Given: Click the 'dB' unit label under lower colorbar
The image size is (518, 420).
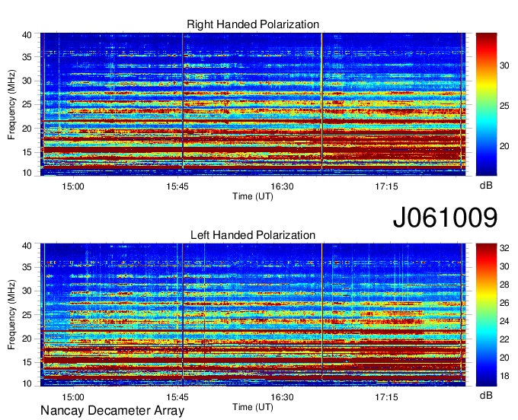Looking at the screenshot, I should click(486, 396).
